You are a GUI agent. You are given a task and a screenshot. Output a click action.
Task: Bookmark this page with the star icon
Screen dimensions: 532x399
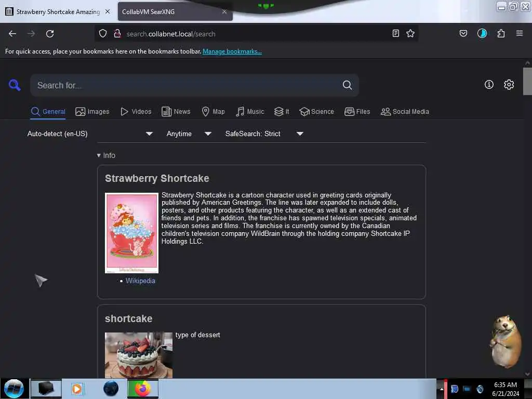(x=410, y=33)
